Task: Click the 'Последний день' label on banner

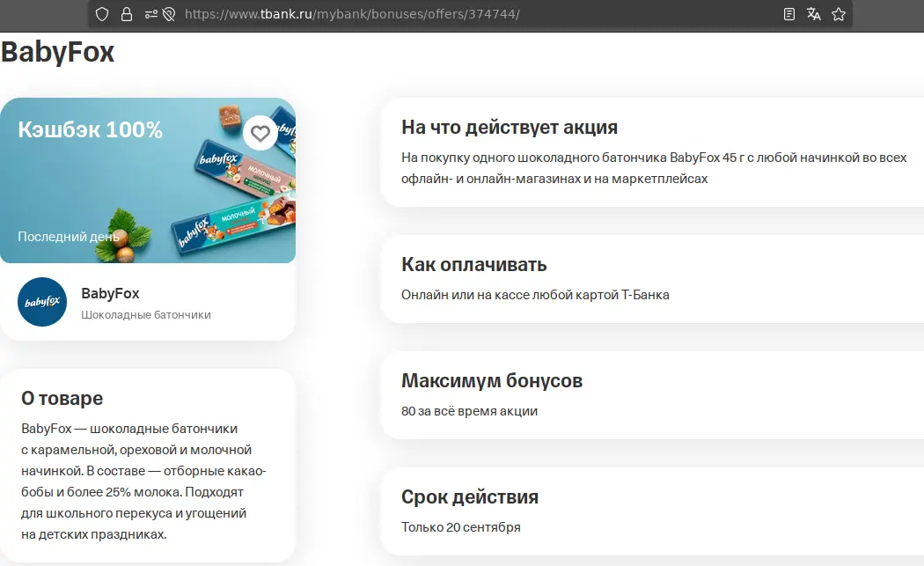Action: click(69, 237)
